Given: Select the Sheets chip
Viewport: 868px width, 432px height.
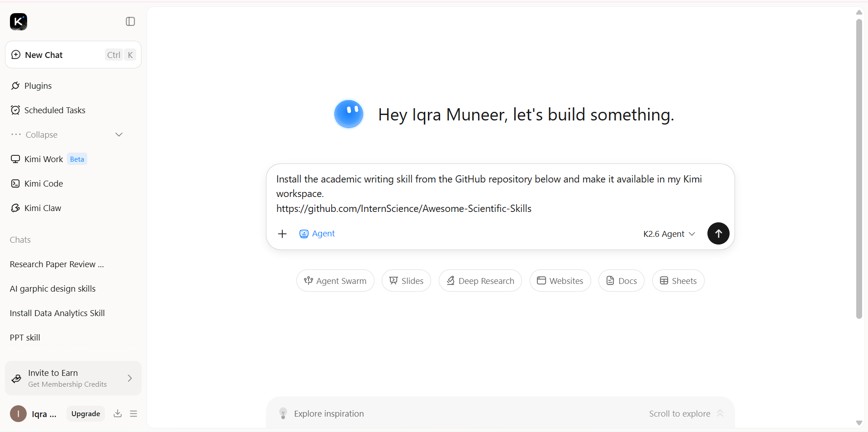Looking at the screenshot, I should pos(678,281).
